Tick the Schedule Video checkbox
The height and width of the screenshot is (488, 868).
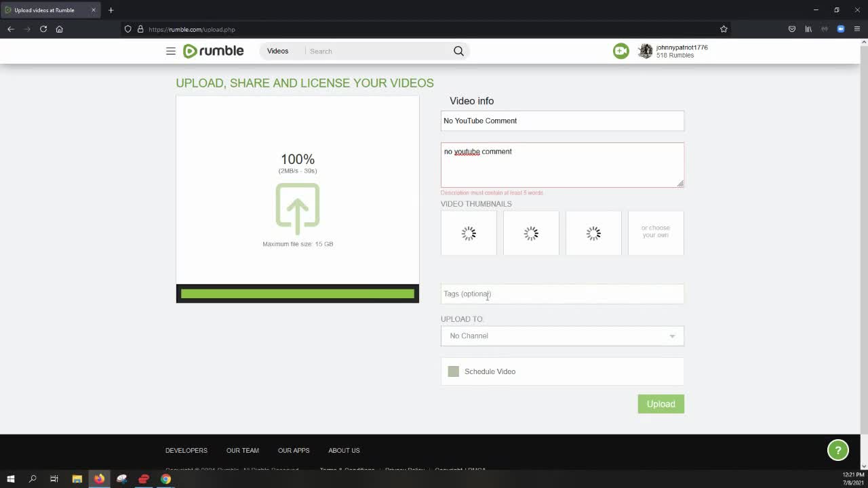(x=454, y=371)
